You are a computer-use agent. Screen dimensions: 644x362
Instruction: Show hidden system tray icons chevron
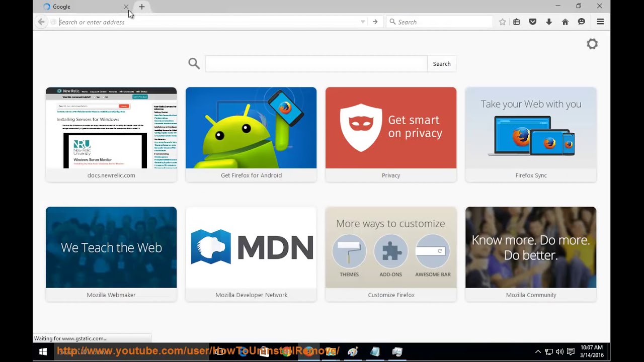538,351
